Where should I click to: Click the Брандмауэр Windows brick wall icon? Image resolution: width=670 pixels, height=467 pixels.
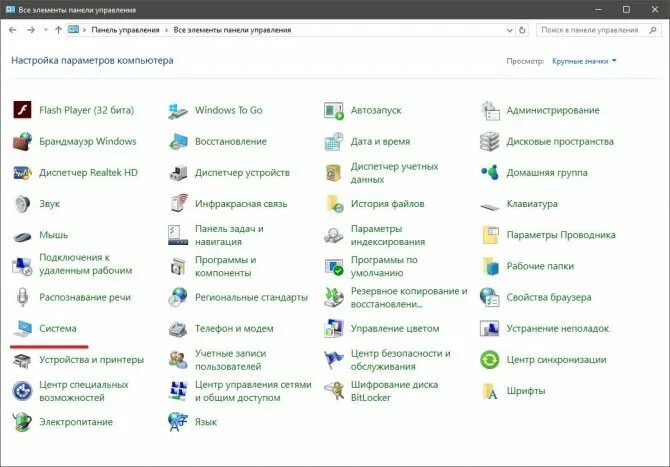click(22, 141)
